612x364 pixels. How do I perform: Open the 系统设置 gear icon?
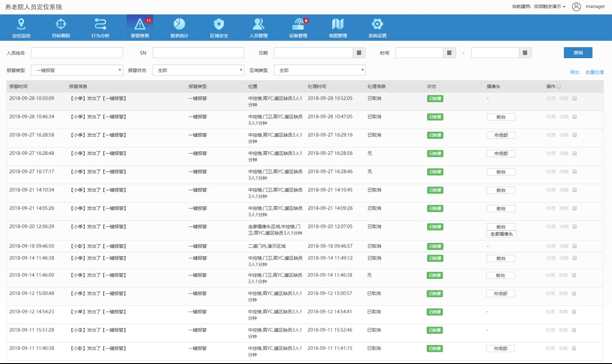pos(377,24)
